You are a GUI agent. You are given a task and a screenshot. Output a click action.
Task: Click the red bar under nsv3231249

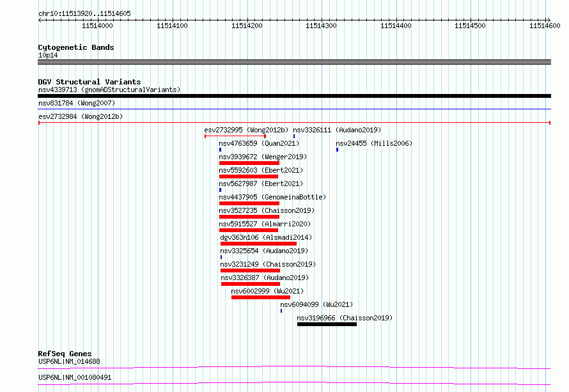pos(250,270)
